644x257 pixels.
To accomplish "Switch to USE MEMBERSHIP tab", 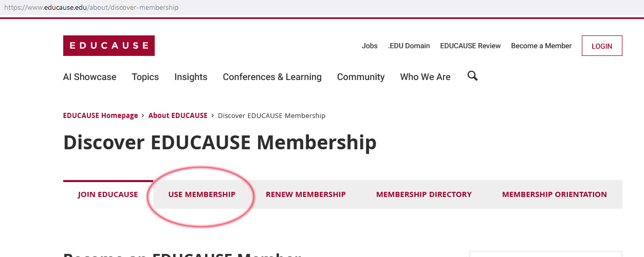I will tap(202, 194).
